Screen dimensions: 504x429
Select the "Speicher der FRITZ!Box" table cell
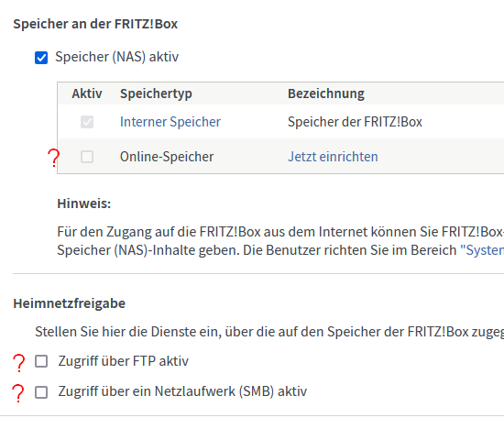tap(355, 122)
